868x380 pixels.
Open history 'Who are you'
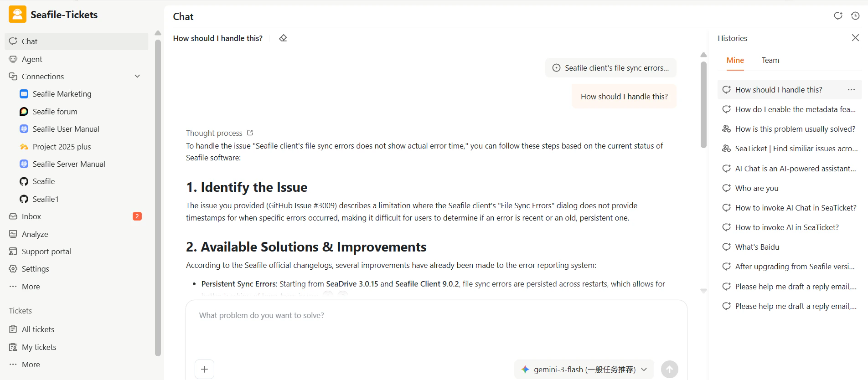790,188
